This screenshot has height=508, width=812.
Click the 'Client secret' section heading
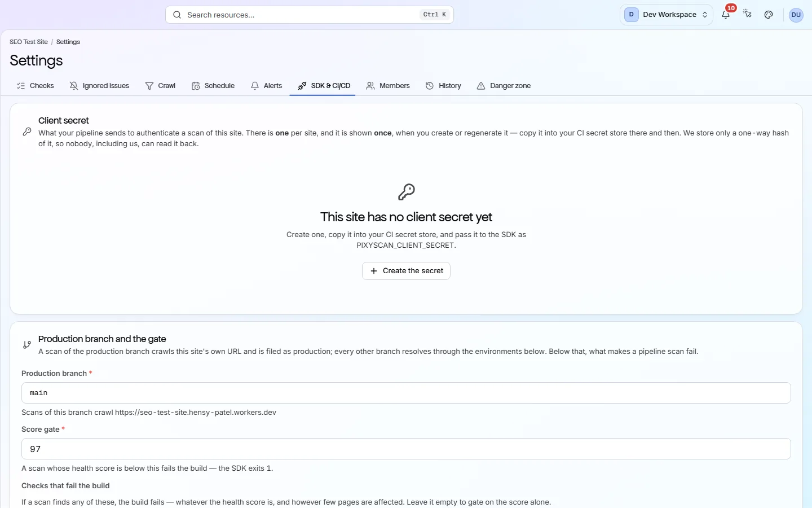(x=64, y=120)
